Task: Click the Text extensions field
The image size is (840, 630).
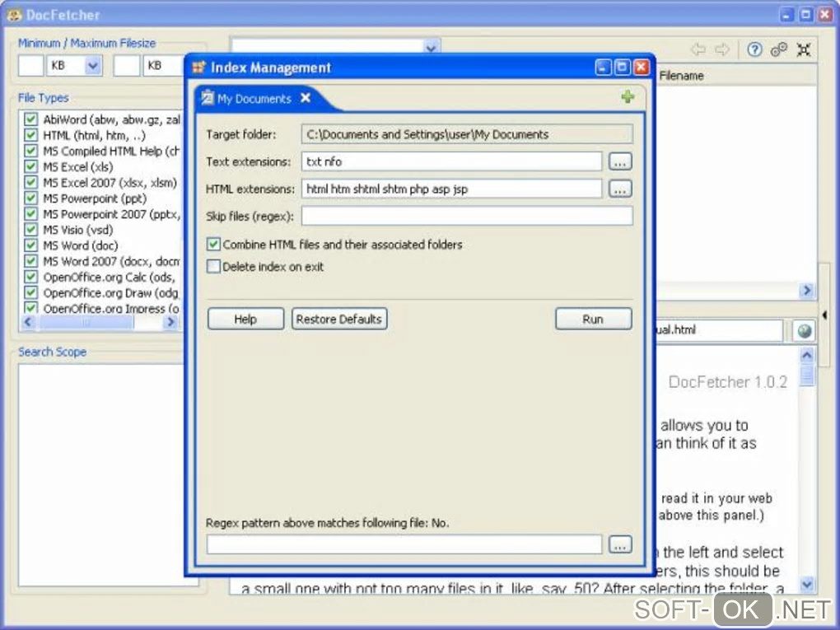Action: click(x=451, y=161)
